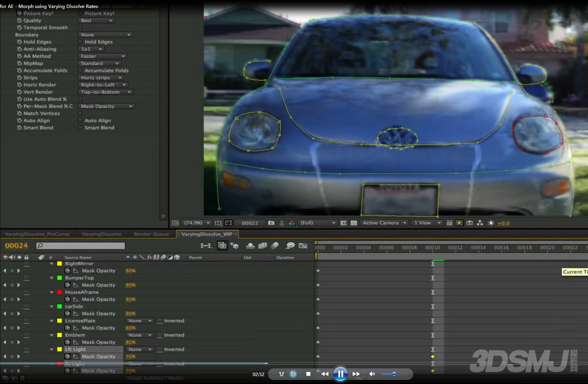Toggle the fast previews lightning icon
Image resolution: width=588 pixels, height=384 pixels.
(x=459, y=223)
